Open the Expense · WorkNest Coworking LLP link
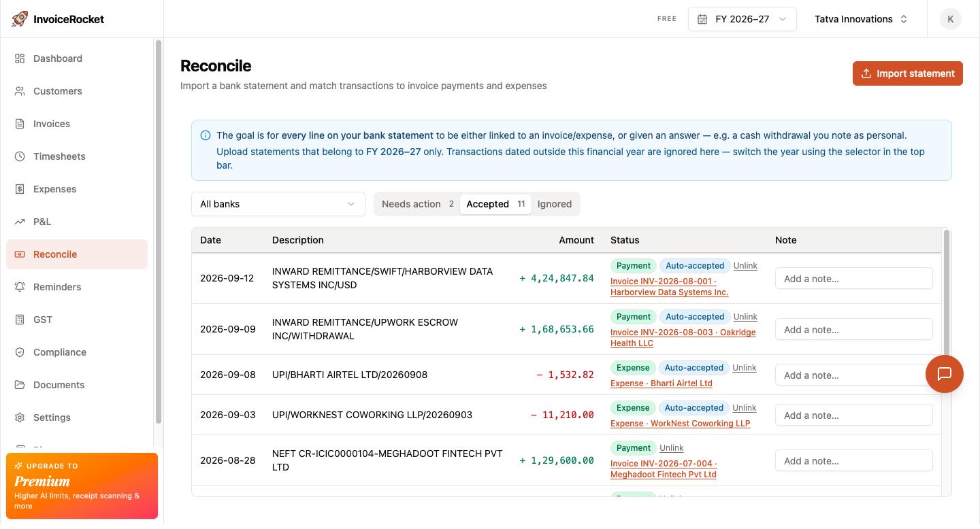The height and width of the screenshot is (529, 980). coord(681,424)
